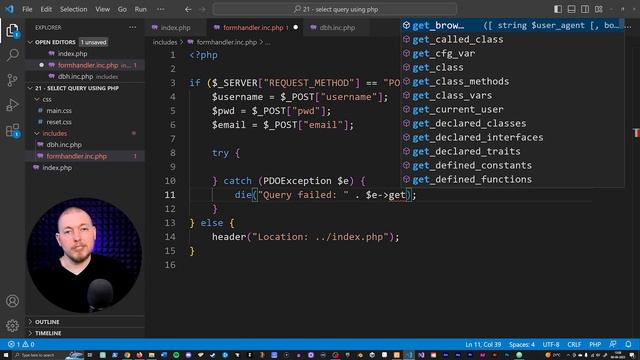Choose get_cfg_var suggestion
The width and height of the screenshot is (640, 360).
(x=512, y=53)
